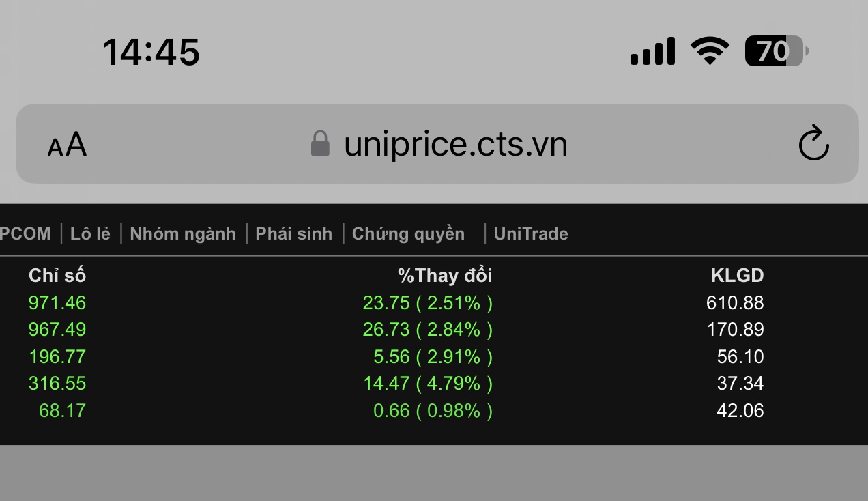Click the %Thay đổi column header
Screen dimensions: 868x501
(445, 276)
